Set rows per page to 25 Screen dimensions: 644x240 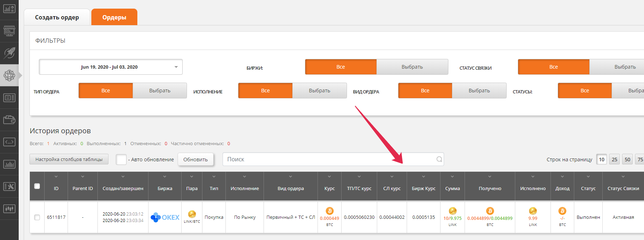[x=615, y=160]
